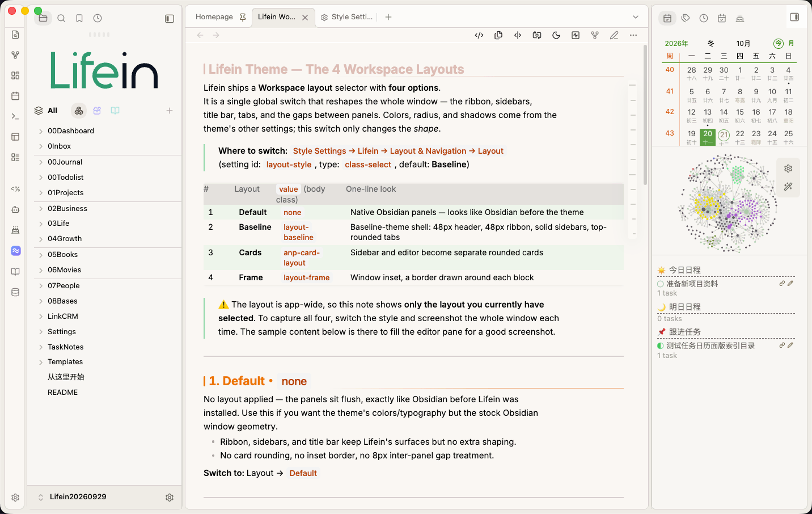Pin toggle on the Homepage tab
The width and height of the screenshot is (812, 514).
point(243,18)
